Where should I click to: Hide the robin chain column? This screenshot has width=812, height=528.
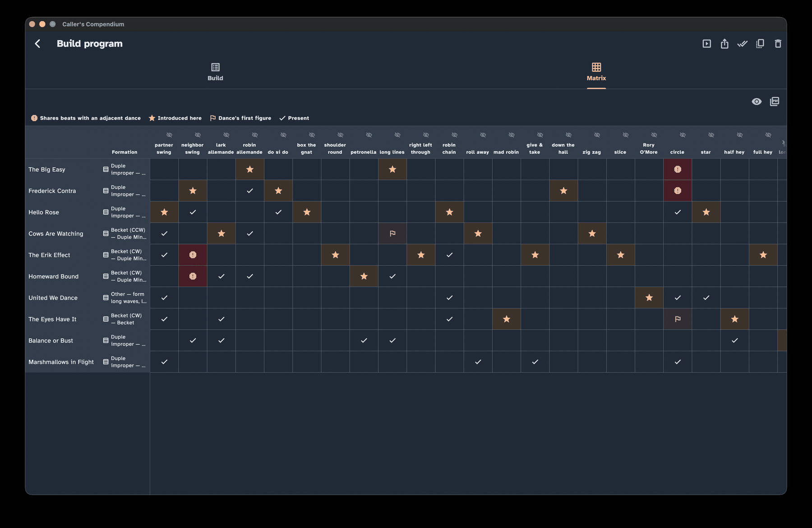point(454,135)
